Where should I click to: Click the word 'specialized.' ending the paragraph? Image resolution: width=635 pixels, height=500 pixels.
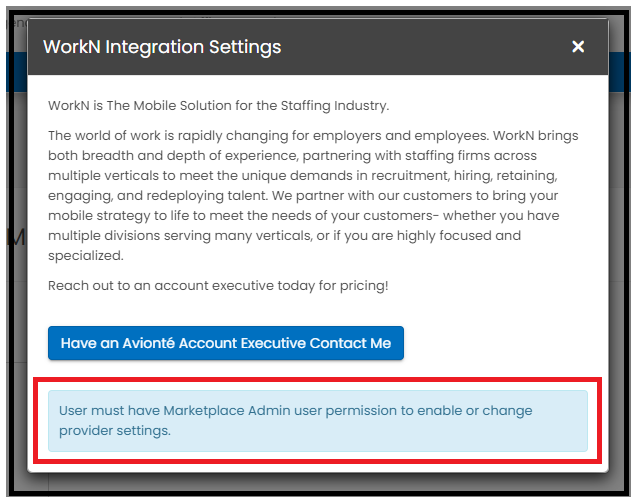coord(86,256)
